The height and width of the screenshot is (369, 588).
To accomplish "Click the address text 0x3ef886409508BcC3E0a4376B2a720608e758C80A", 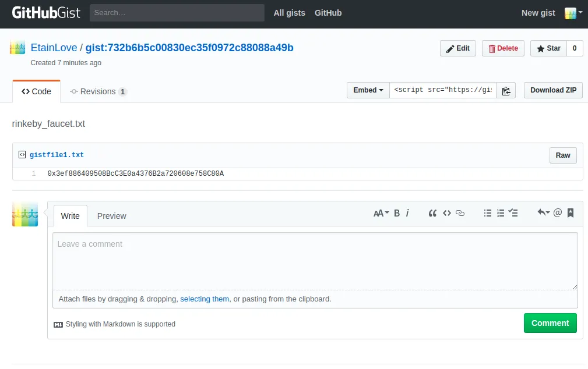I will [135, 173].
